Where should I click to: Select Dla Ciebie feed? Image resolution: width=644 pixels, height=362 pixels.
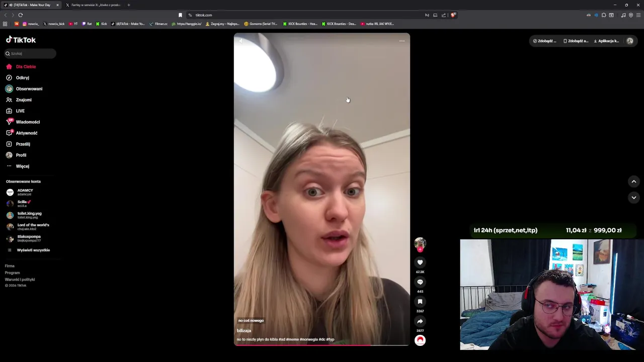tap(21, 67)
